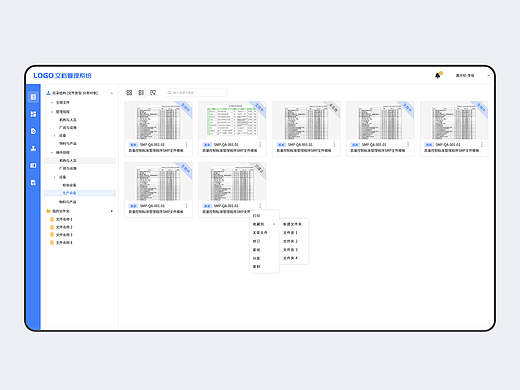Switch to the large grid view icon
Image resolution: width=520 pixels, height=390 pixels.
pos(129,92)
